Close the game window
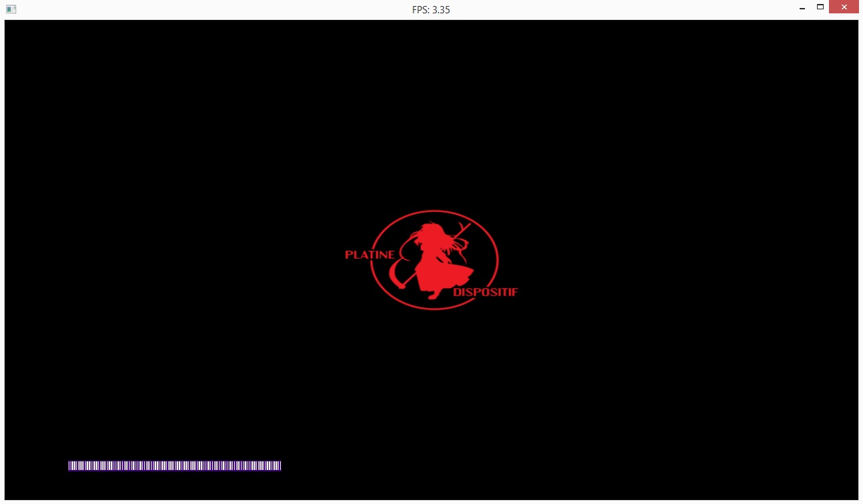This screenshot has height=504, width=863. (844, 7)
